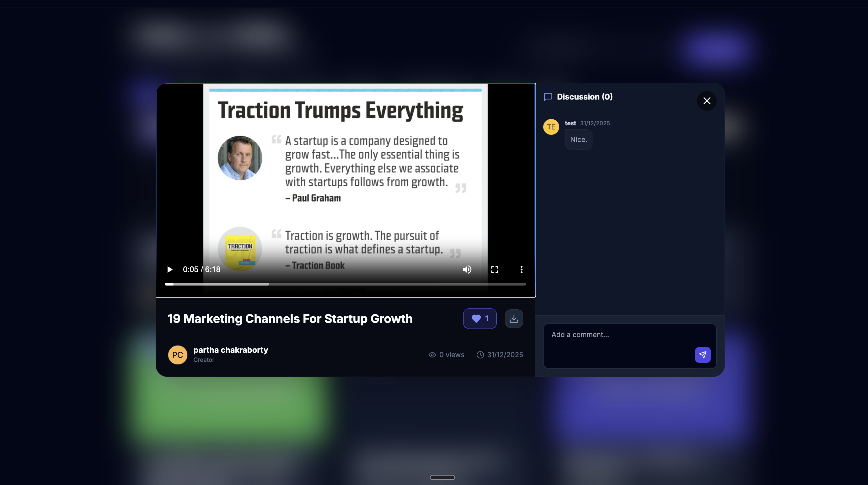Click the Nice. comment bubble
The width and height of the screenshot is (868, 485).
point(578,140)
